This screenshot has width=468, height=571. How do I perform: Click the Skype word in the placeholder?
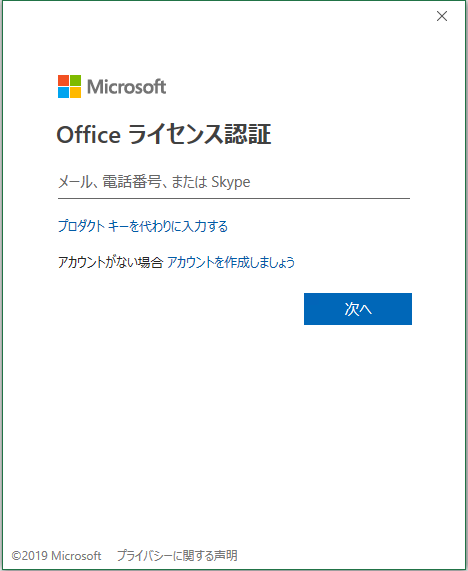click(231, 182)
